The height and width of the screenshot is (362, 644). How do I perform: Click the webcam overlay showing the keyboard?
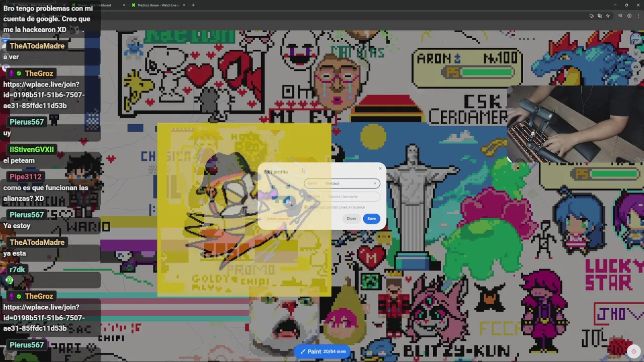coord(575,124)
